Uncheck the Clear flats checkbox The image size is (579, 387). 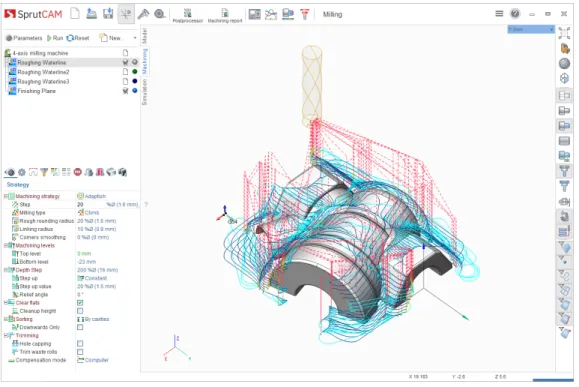80,303
